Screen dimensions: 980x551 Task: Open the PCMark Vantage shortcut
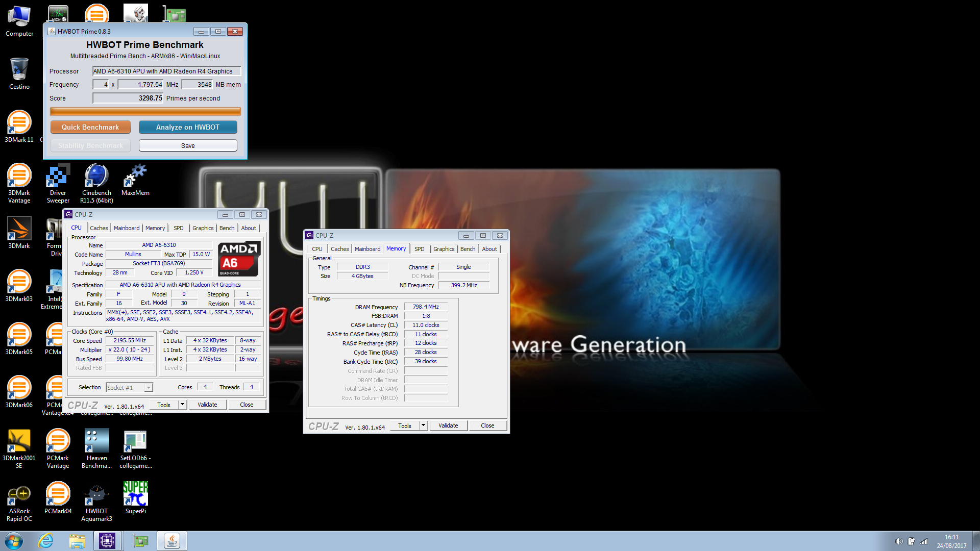[x=58, y=448]
